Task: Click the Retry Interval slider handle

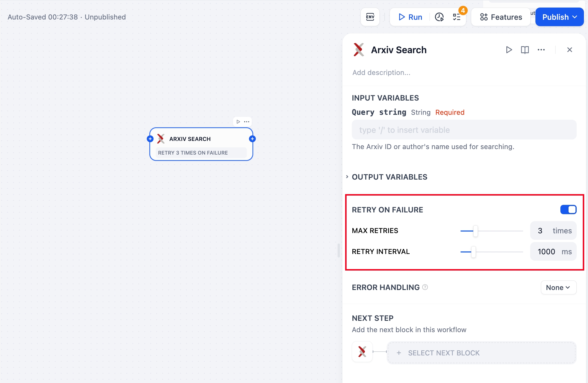Action: point(473,252)
